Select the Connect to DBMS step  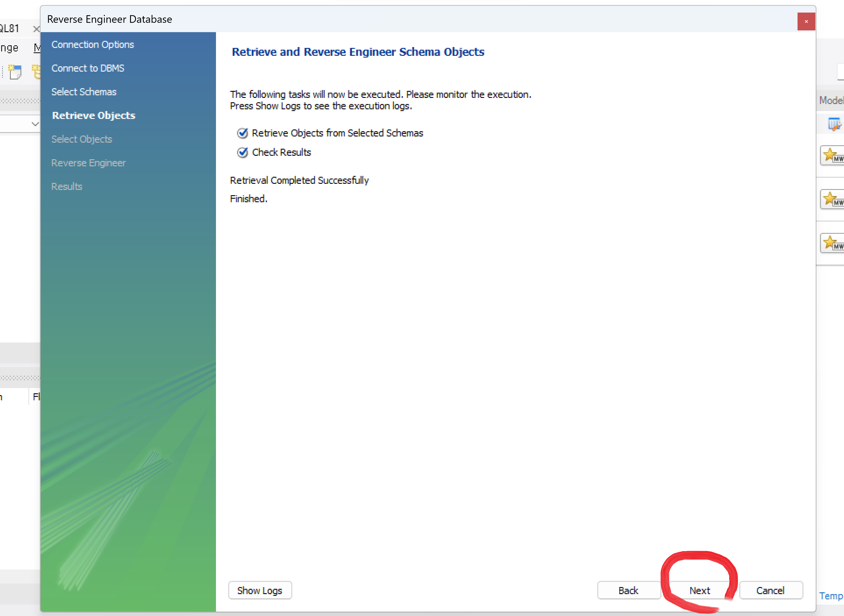coord(88,68)
